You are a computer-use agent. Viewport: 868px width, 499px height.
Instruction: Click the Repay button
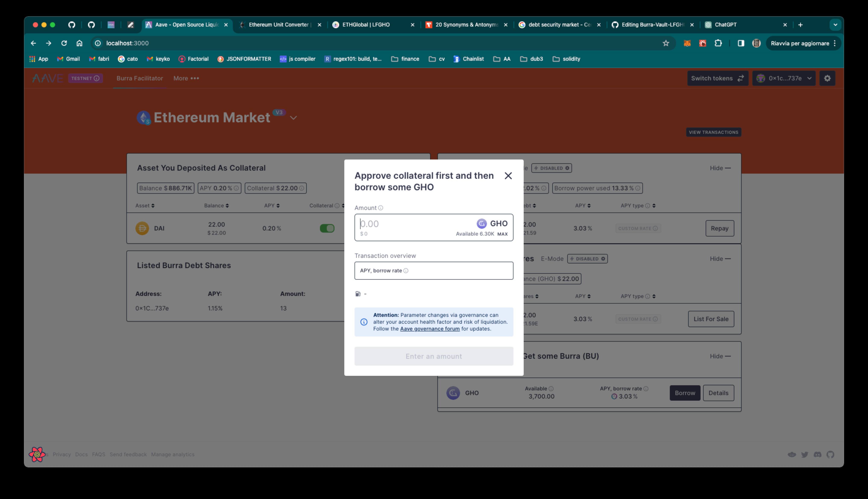click(720, 229)
